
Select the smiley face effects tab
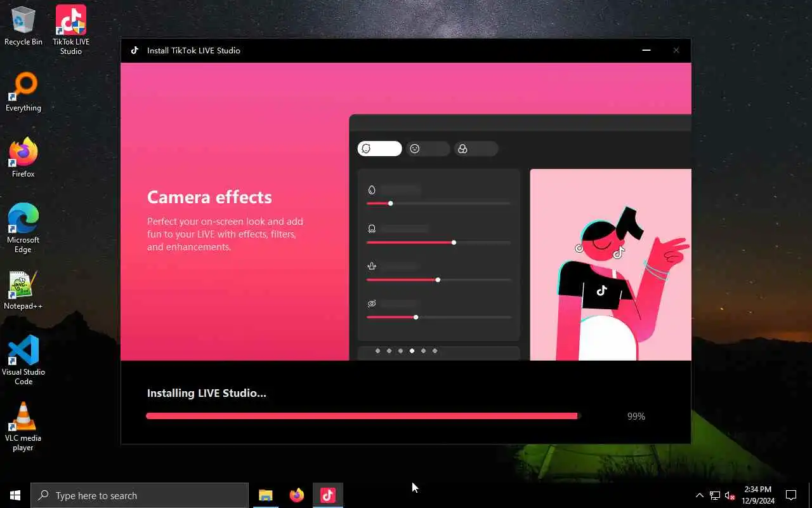pyautogui.click(x=428, y=149)
